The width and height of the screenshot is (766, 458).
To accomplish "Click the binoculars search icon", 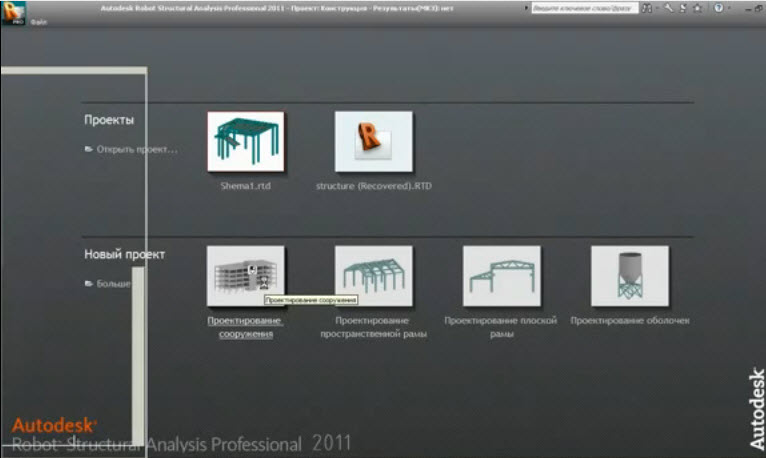I will coord(647,8).
